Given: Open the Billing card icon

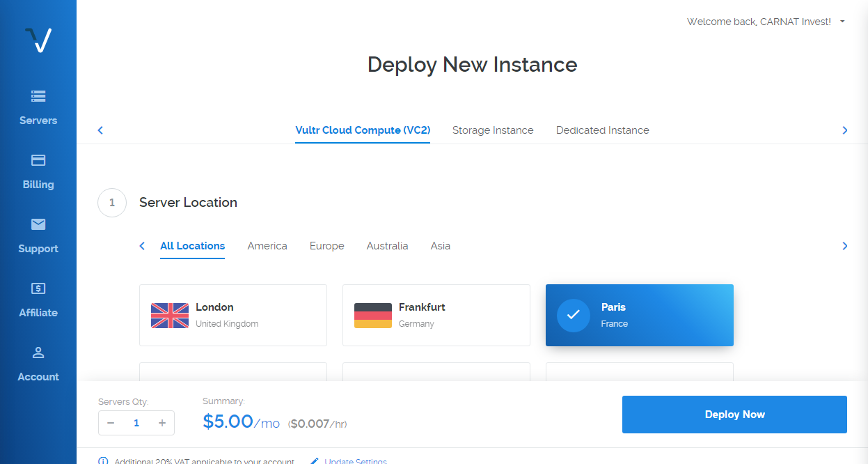Looking at the screenshot, I should coord(38,160).
